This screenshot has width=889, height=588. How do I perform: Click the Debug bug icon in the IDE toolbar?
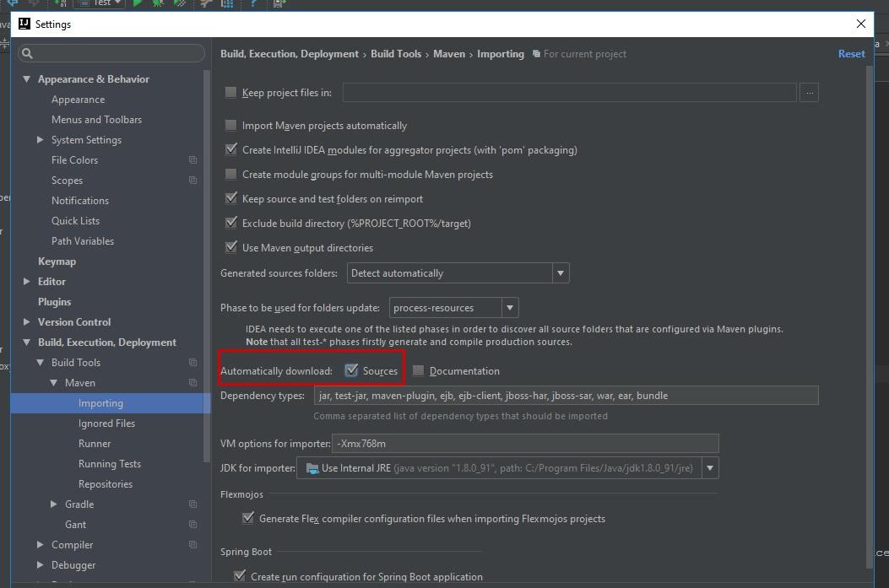point(158,3)
